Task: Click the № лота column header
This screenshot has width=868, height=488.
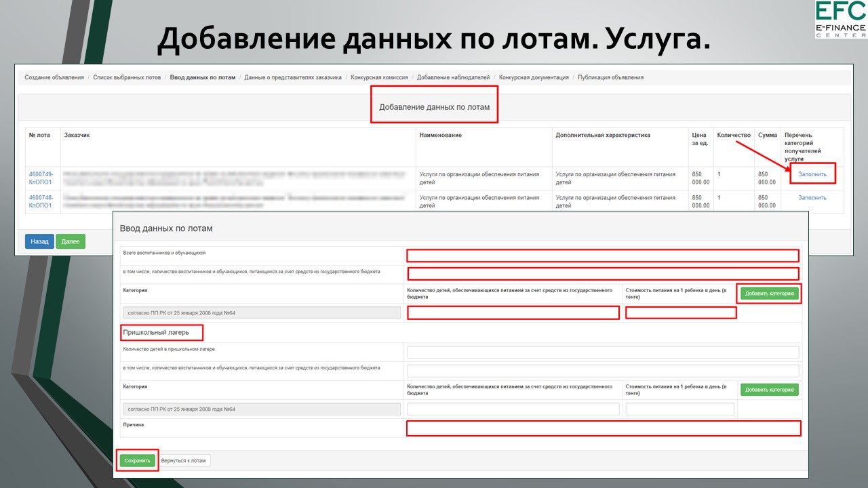Action: coord(39,135)
